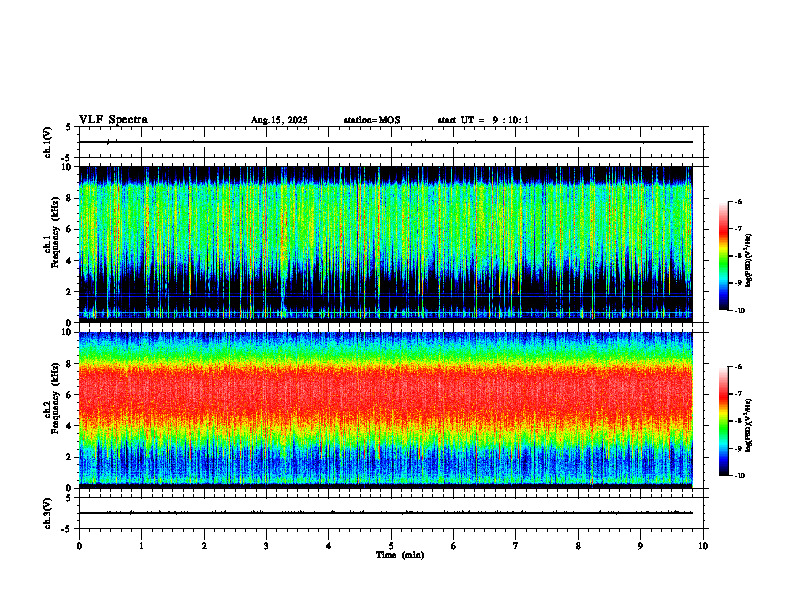Click the "-5" tick on ch.1(V) axis
Viewport: 792px width, 612px height.
[x=67, y=158]
